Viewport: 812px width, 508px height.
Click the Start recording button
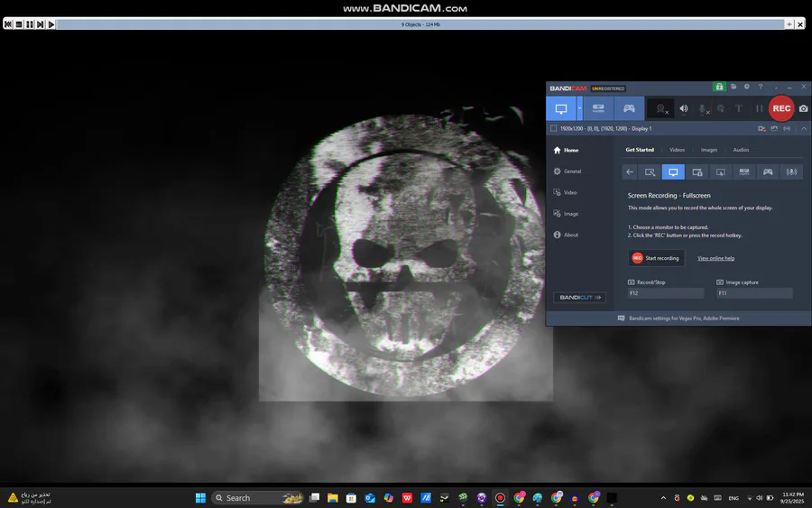[x=656, y=258]
